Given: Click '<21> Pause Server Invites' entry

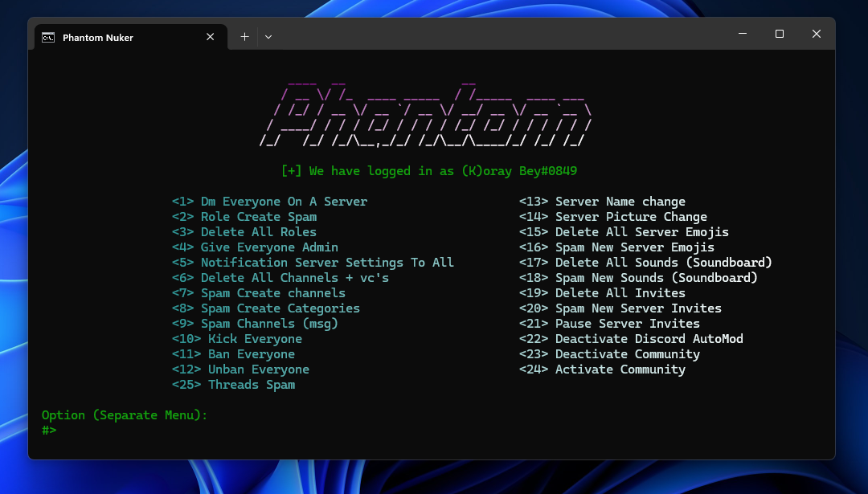Looking at the screenshot, I should [x=609, y=324].
